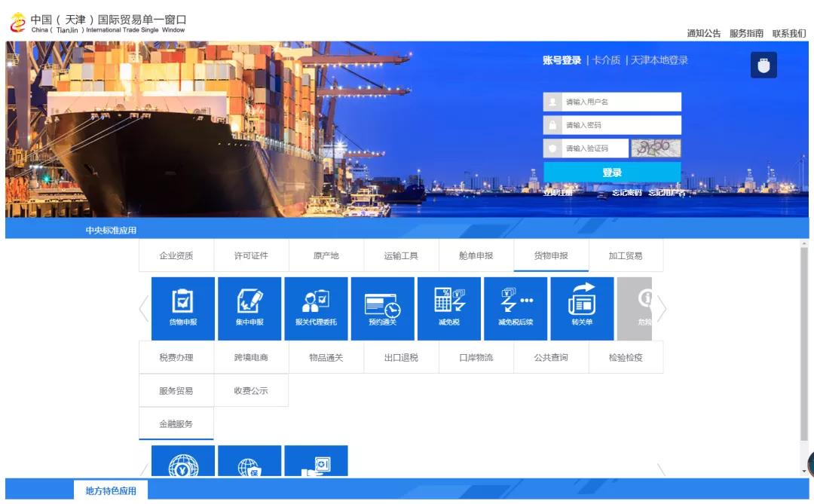Open the 立即注册 register link
The height and width of the screenshot is (504, 814).
tap(558, 193)
